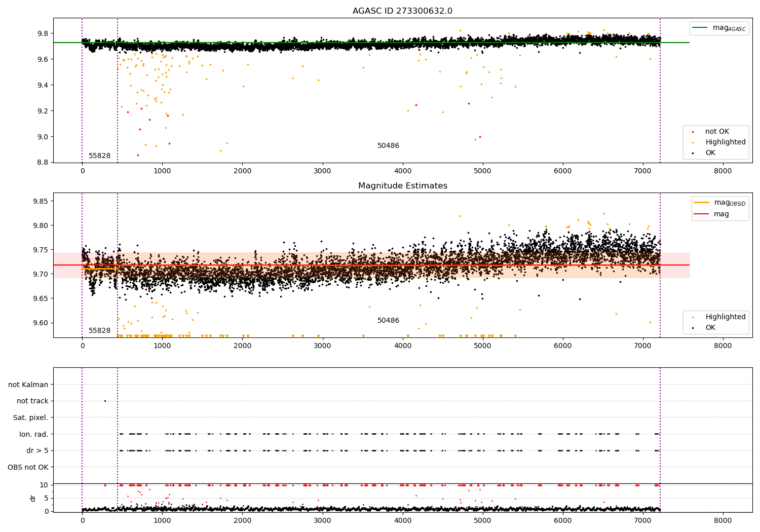Screen dimensions: 760x532
Task: Click the "0" y-axis tick on the dr axis
Action: (47, 511)
